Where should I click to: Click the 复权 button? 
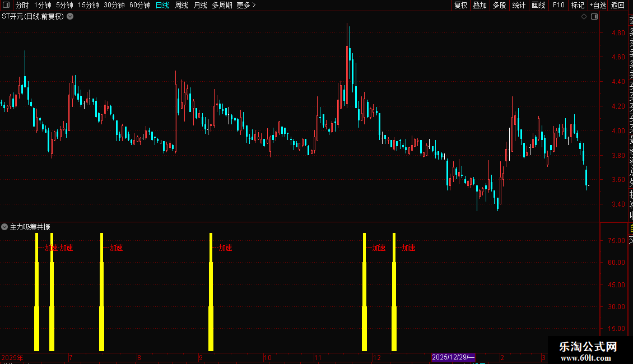click(460, 5)
